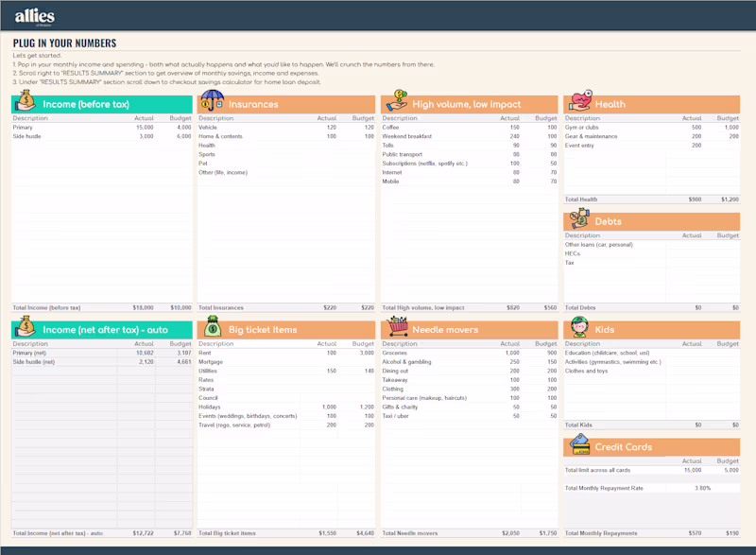The height and width of the screenshot is (555, 756).
Task: Click the Groceries actual value 1,000
Action: point(512,353)
